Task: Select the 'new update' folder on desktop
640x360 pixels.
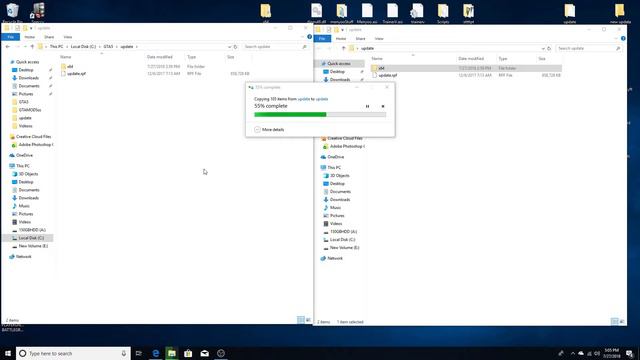Action: [x=620, y=13]
